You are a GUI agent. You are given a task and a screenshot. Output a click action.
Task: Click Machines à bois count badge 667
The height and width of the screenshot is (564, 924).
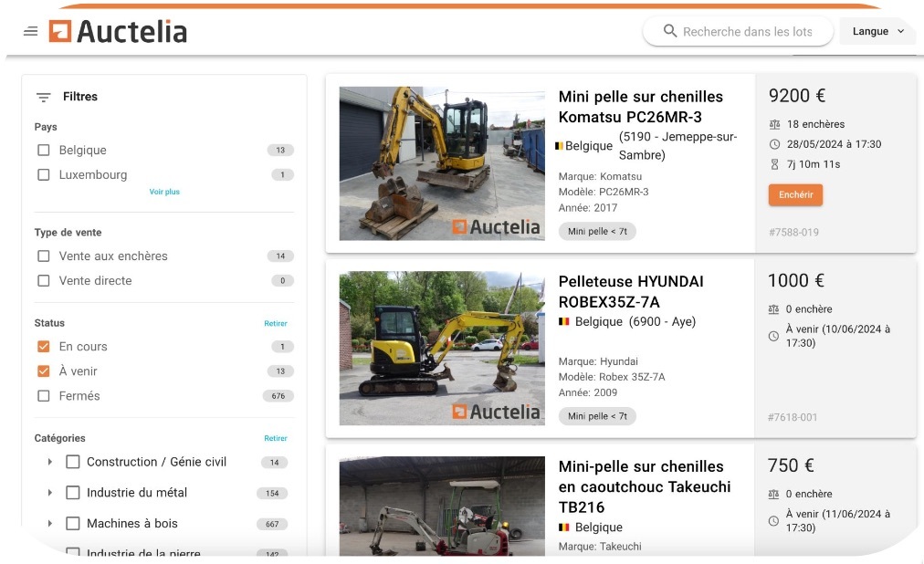tap(272, 524)
